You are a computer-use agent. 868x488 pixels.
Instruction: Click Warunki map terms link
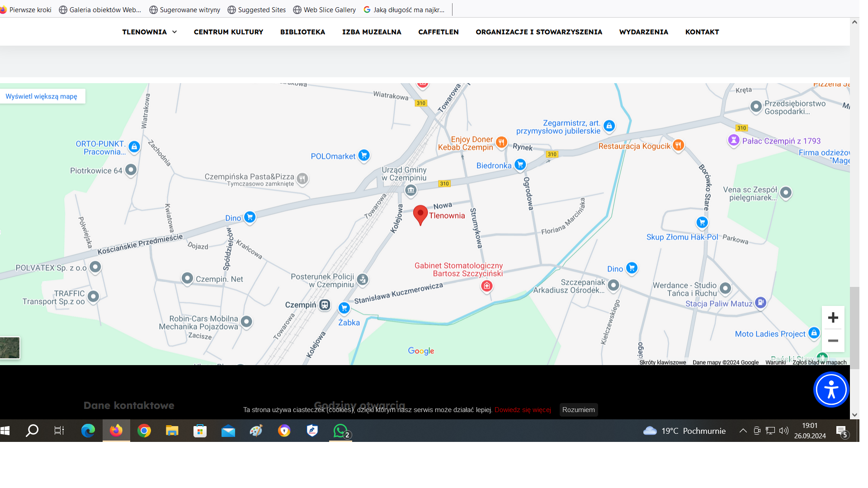[775, 362]
